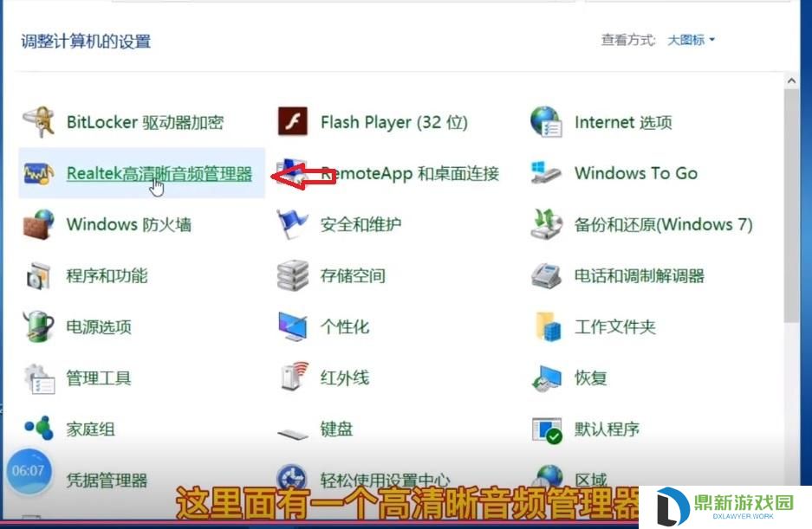Open the Flash Player (32 位) link
The image size is (812, 529).
(394, 122)
